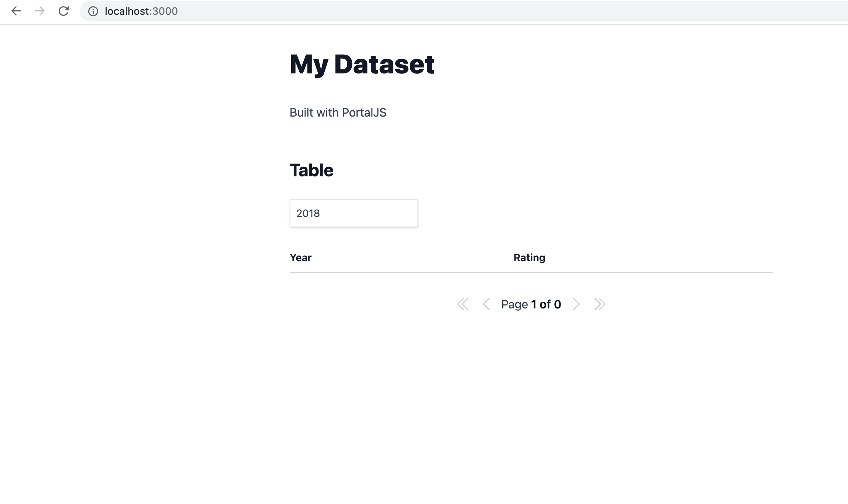
Task: Sort by the Rating column header
Action: point(529,258)
